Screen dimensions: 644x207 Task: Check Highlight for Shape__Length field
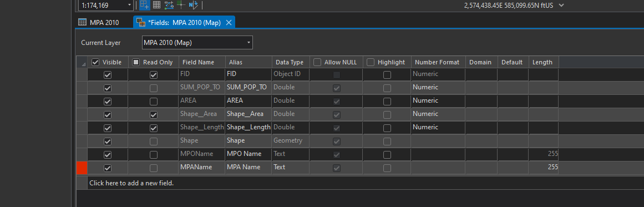pyautogui.click(x=387, y=128)
